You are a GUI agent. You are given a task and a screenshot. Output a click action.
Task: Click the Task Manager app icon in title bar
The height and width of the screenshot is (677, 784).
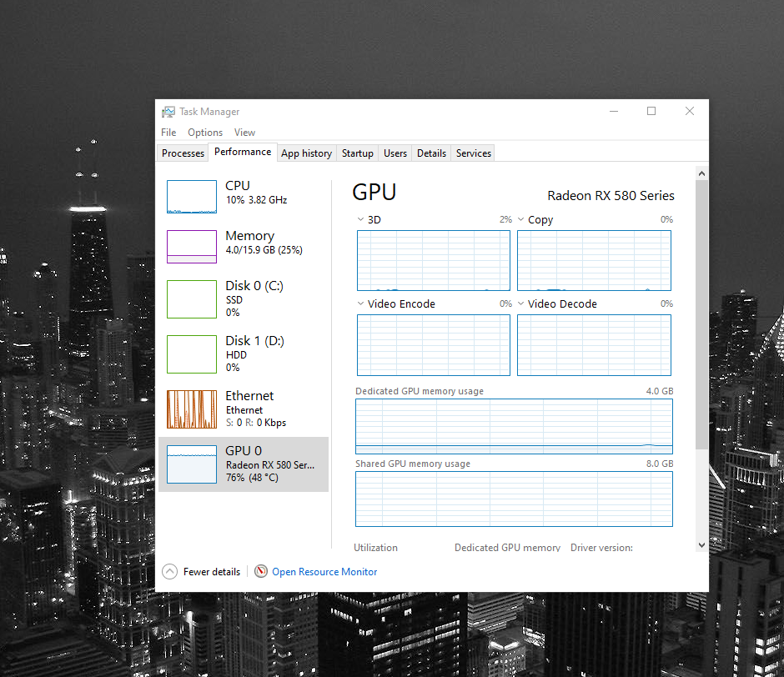[x=168, y=112]
